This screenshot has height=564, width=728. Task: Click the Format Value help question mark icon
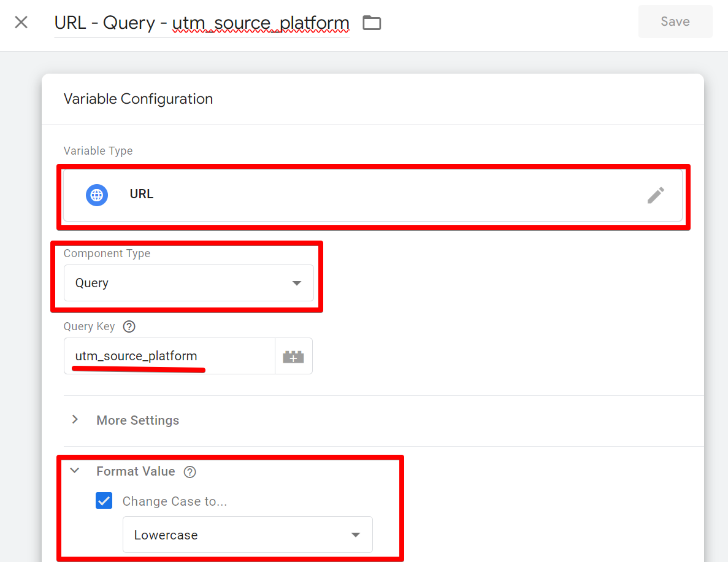coord(190,471)
